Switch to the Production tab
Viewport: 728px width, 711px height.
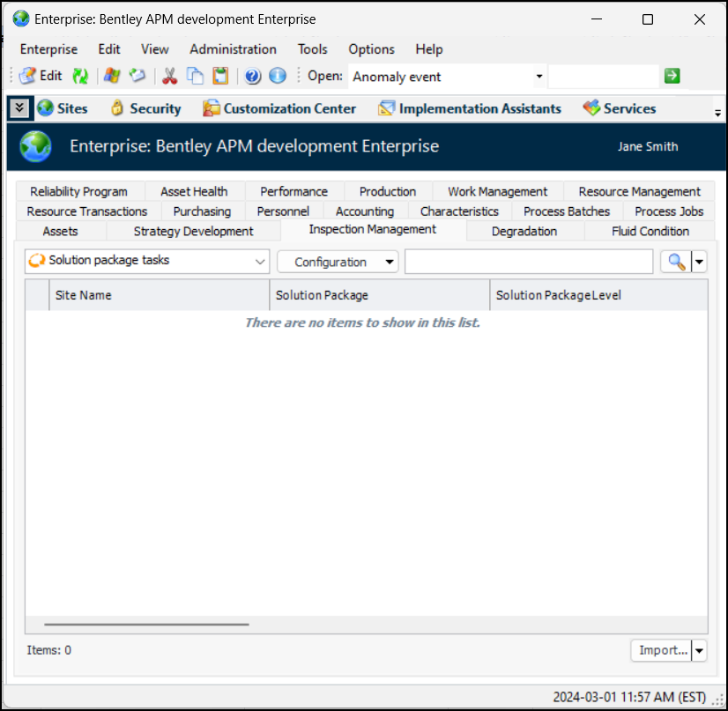click(x=388, y=192)
